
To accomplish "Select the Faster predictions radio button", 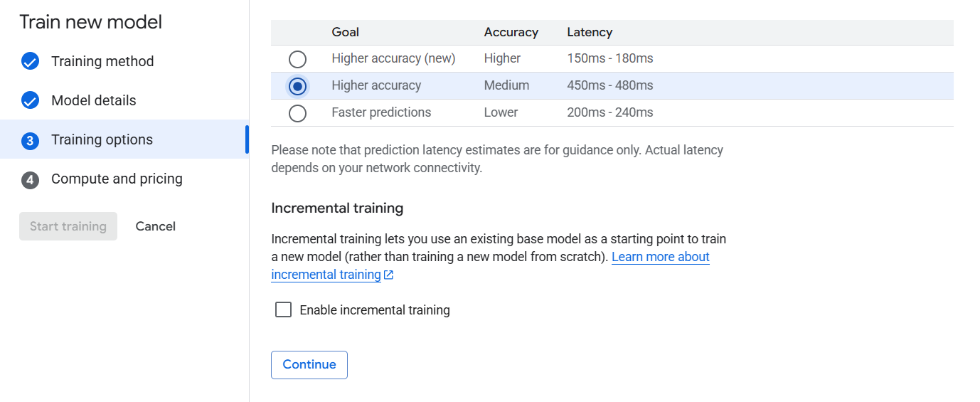I will click(298, 113).
